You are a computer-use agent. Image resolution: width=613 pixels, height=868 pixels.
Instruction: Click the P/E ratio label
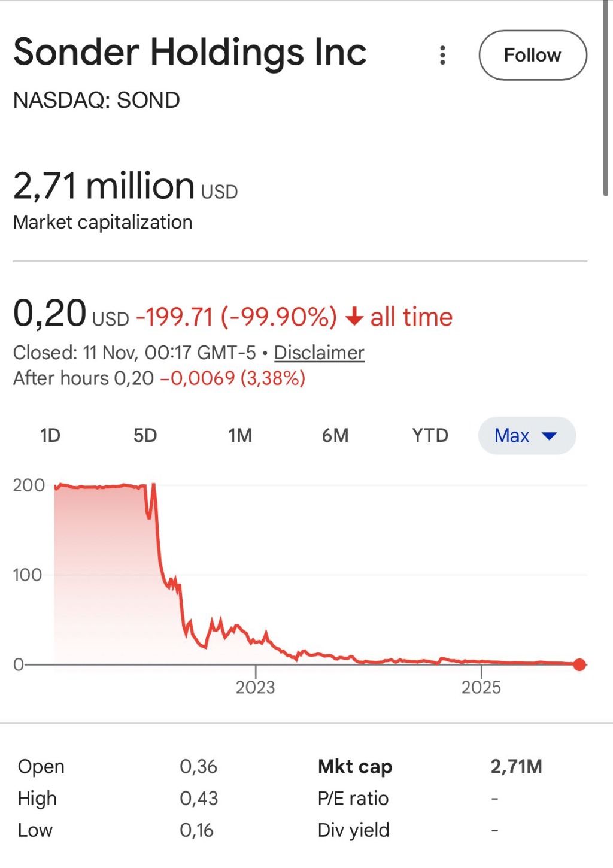(353, 798)
